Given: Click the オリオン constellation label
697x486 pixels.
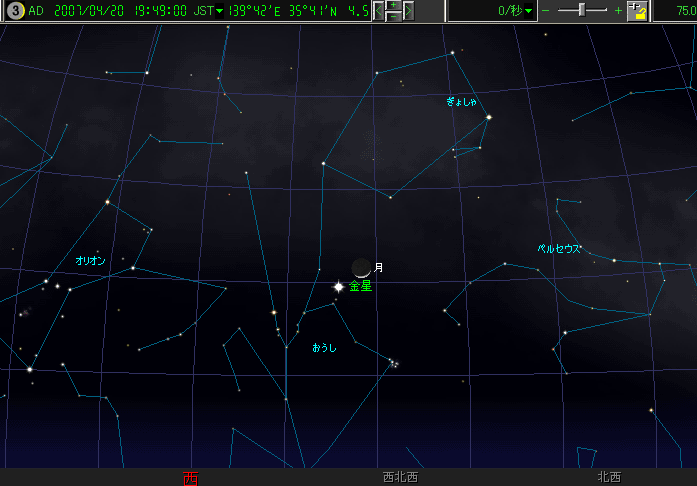Looking at the screenshot, I should click(90, 260).
